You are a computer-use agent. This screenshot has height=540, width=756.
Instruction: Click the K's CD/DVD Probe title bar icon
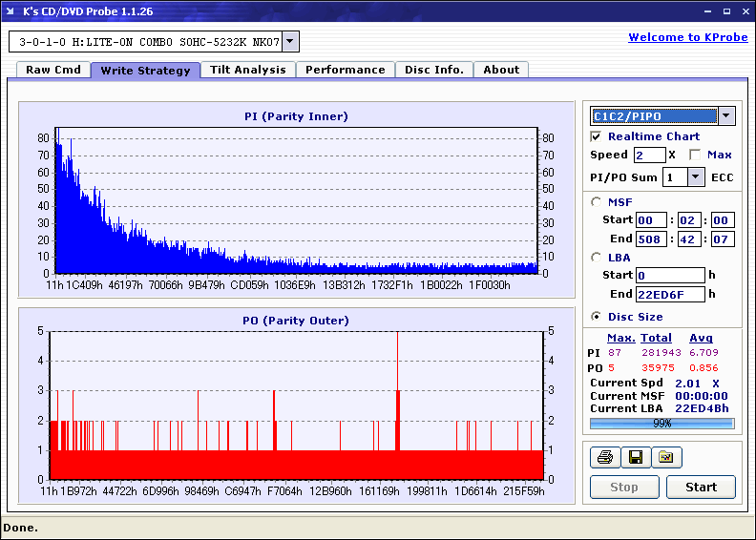coord(11,11)
